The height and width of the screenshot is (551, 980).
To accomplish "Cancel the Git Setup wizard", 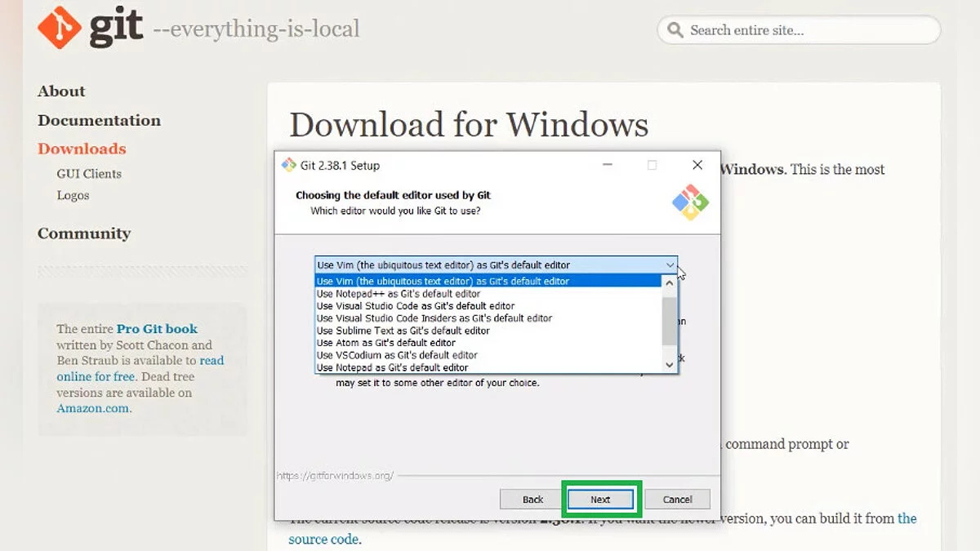I will click(x=677, y=500).
